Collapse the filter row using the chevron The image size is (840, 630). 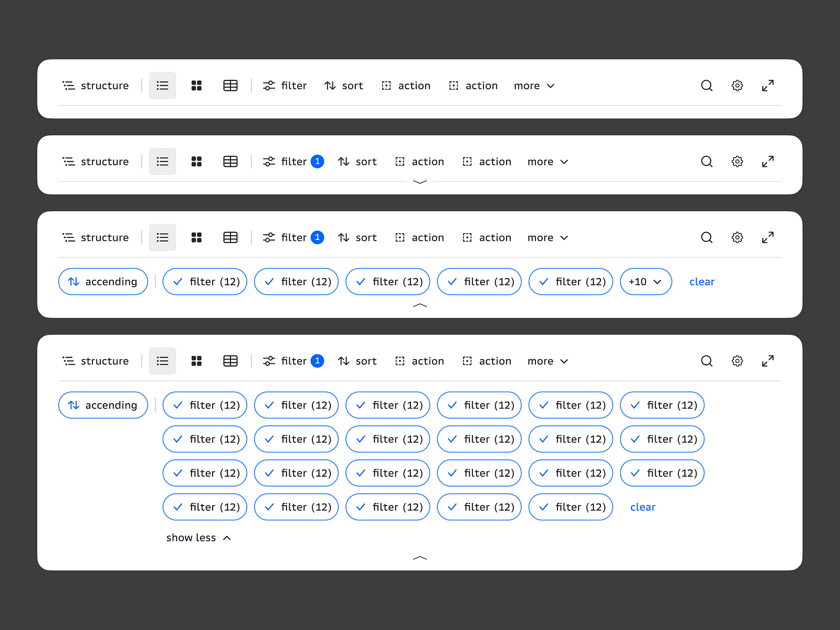click(419, 306)
